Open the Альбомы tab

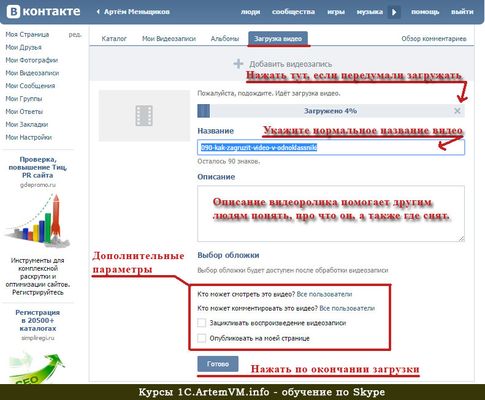225,39
